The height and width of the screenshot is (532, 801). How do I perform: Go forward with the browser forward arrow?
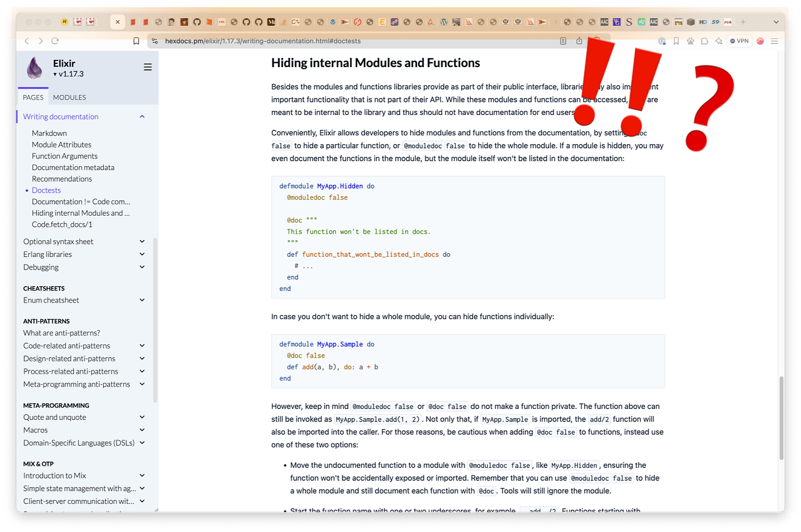40,41
